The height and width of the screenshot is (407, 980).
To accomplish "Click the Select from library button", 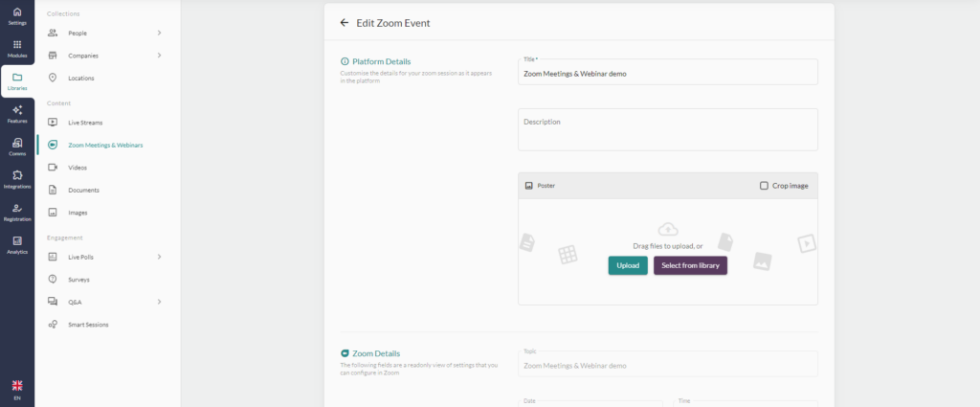I will click(x=690, y=265).
